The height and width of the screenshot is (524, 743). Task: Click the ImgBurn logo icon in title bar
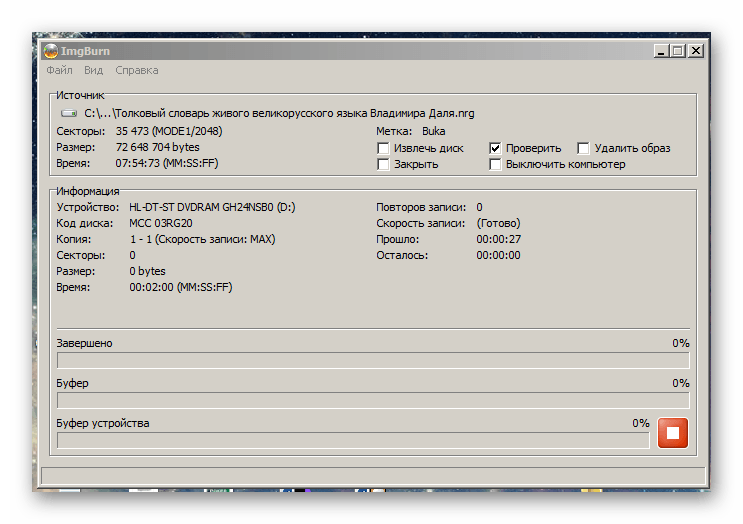click(x=51, y=51)
